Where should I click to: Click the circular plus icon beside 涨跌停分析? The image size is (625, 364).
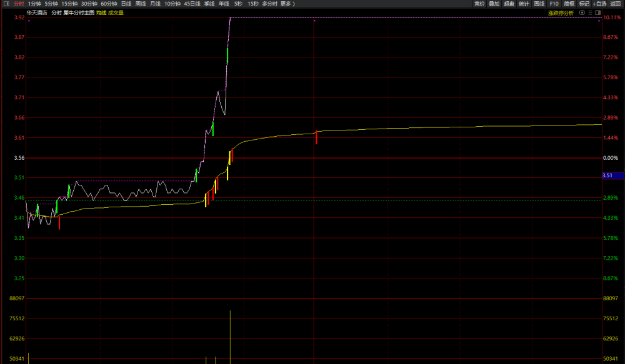tap(582, 12)
